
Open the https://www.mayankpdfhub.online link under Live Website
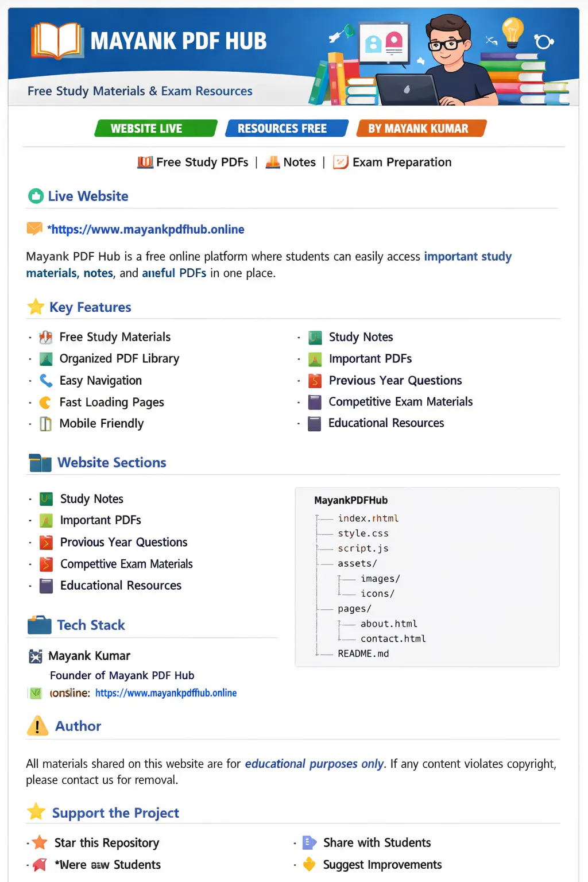tap(146, 229)
